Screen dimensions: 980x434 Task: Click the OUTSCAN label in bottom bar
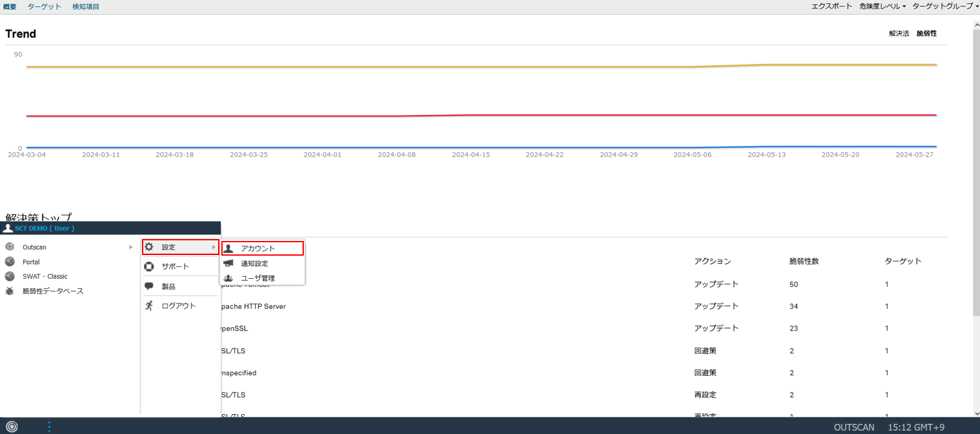click(854, 427)
